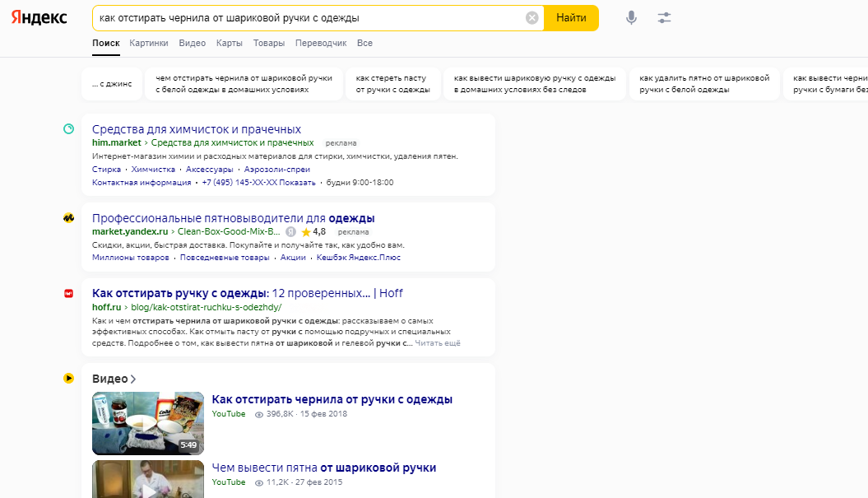868x498 pixels.
Task: Open the Все services tab
Action: click(364, 43)
